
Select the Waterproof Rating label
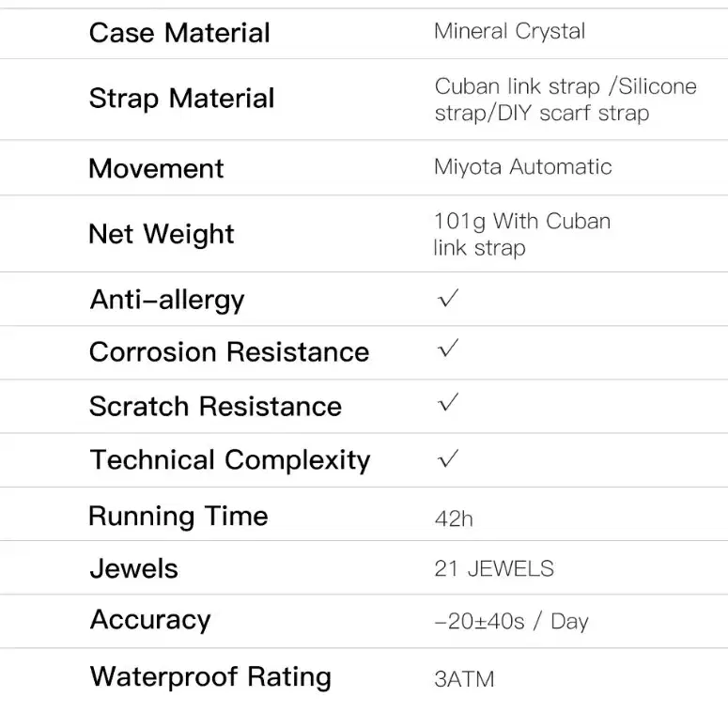click(210, 677)
